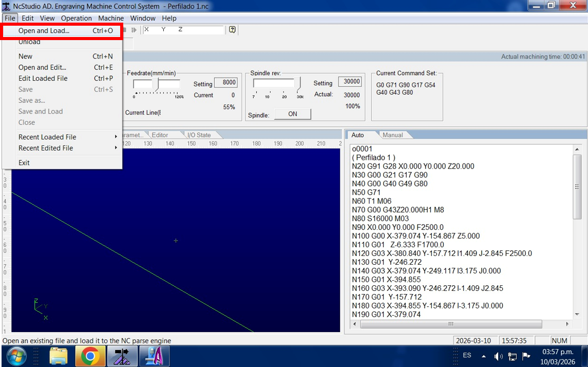The image size is (588, 367).
Task: Open the Machine menu
Action: click(x=111, y=18)
